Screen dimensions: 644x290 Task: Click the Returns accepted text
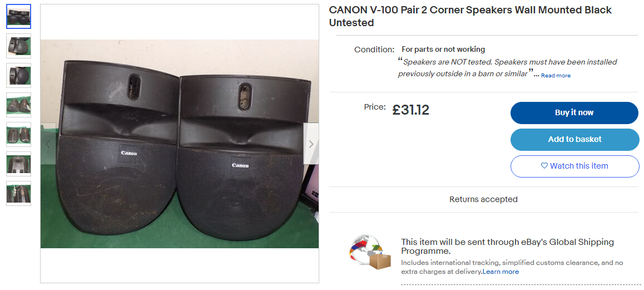[x=483, y=199]
